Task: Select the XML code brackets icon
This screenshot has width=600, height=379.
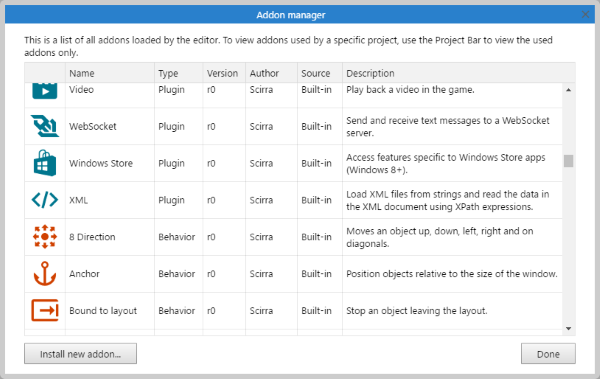Action: pos(45,200)
